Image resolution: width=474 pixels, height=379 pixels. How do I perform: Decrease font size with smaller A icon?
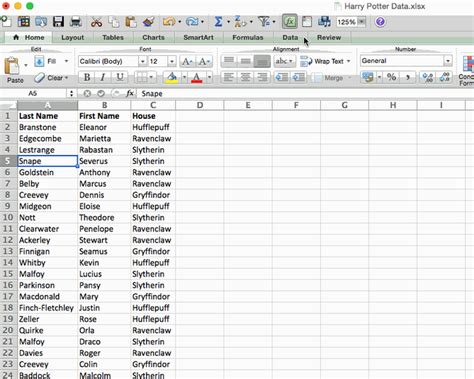pyautogui.click(x=204, y=61)
